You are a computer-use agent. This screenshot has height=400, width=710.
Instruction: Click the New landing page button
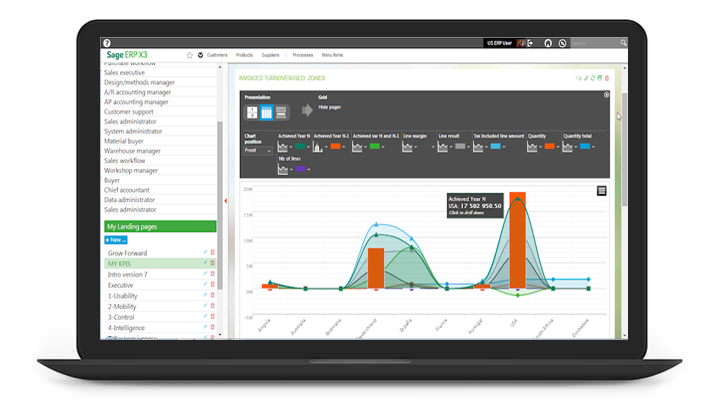[x=116, y=240]
